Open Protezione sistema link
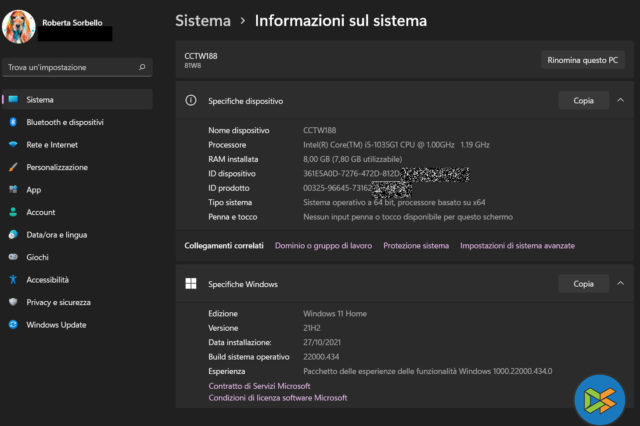 tap(415, 245)
